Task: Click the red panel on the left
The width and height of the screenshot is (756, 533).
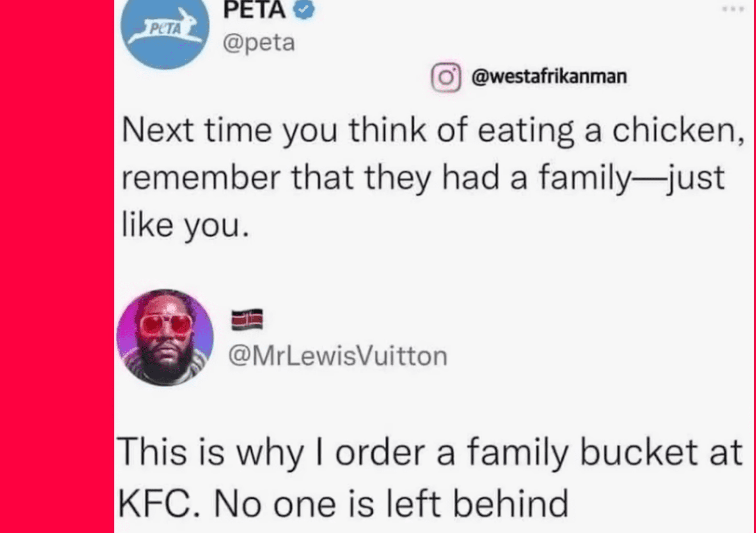Action: click(x=57, y=266)
